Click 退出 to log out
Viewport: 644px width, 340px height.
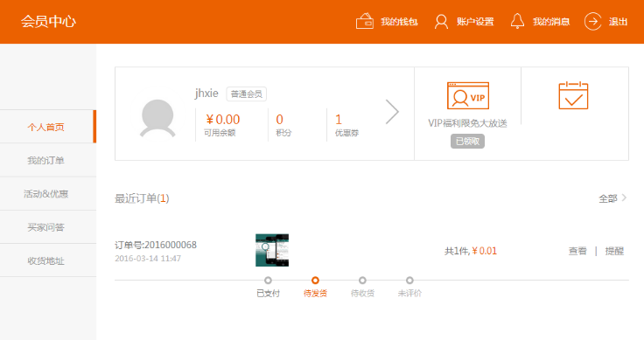click(618, 22)
